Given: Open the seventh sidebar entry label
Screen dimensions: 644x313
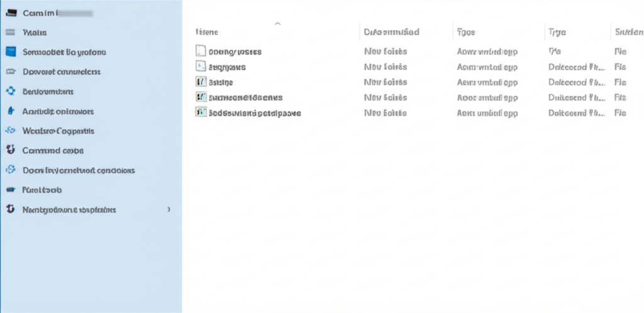Looking at the screenshot, I should coord(58,131).
